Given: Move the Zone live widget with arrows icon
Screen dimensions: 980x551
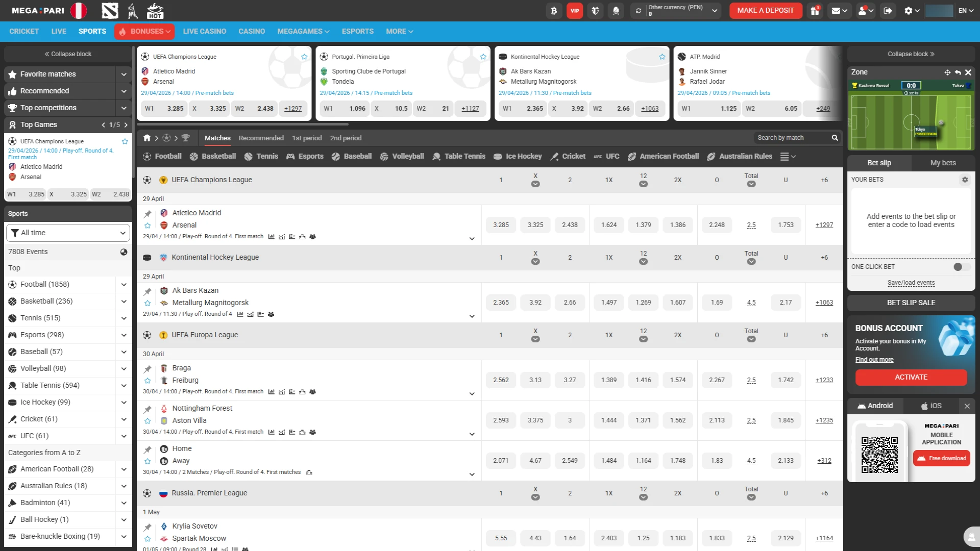Looking at the screenshot, I should 947,72.
